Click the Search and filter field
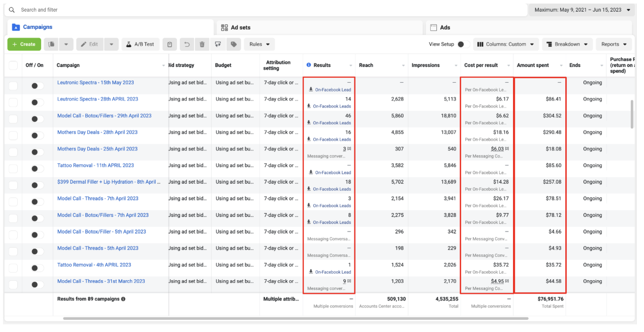This screenshot has height=332, width=644. [x=267, y=10]
